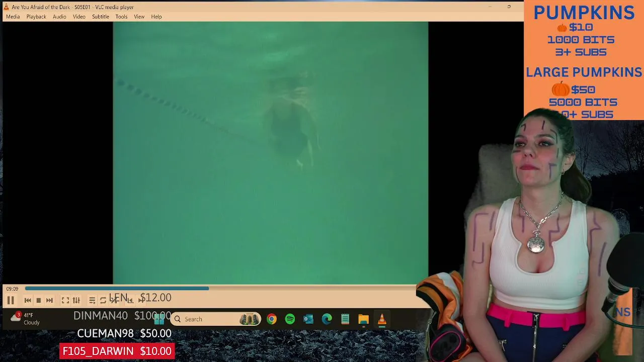This screenshot has height=362, width=644.
Task: Open the View menu
Action: pos(139,17)
